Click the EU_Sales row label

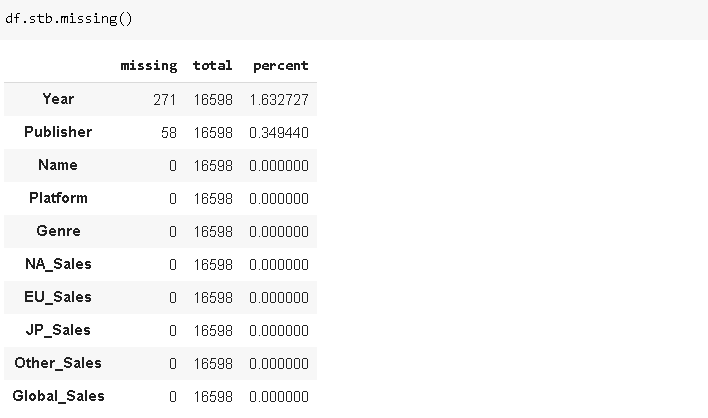tap(58, 297)
